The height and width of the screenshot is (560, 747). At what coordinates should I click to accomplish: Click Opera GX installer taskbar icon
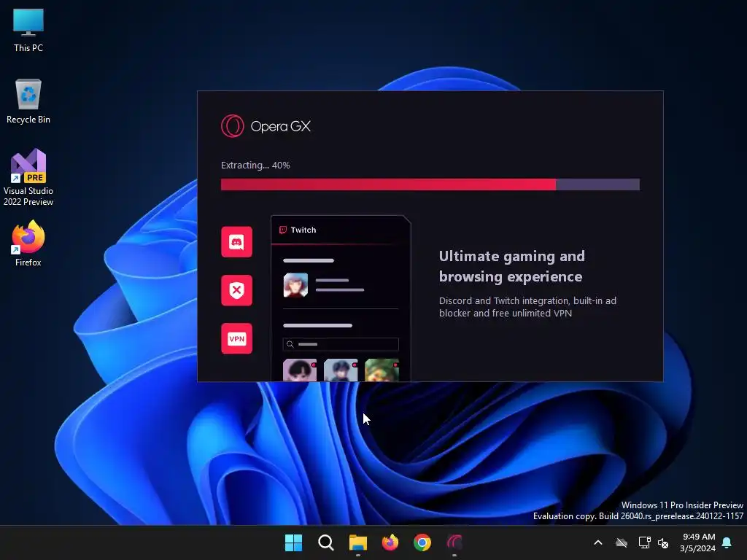coord(454,542)
